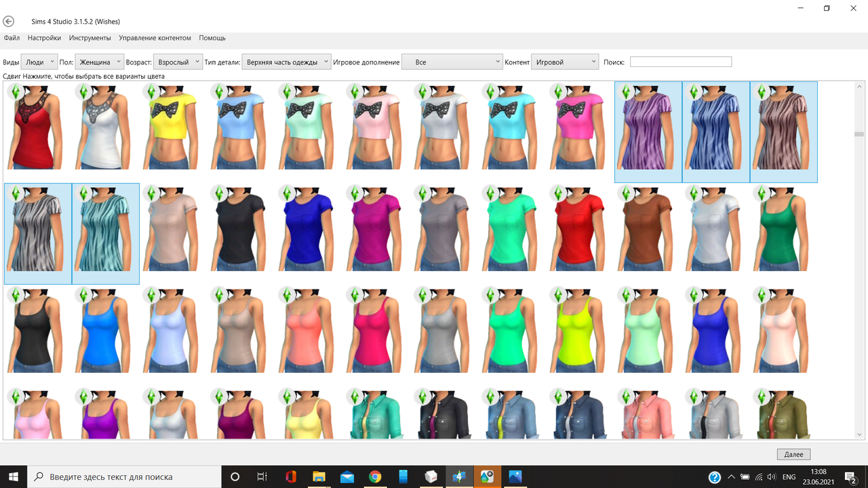Select the purple tank top bottom row
This screenshot has height=488, width=868.
click(x=106, y=413)
